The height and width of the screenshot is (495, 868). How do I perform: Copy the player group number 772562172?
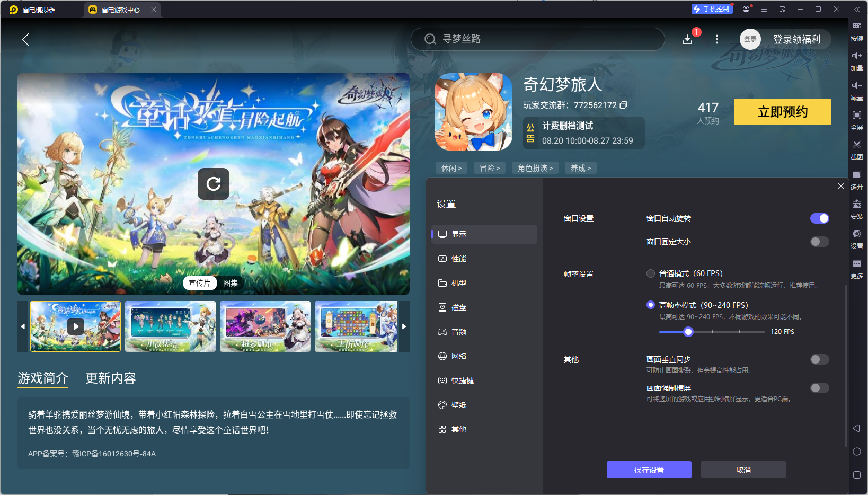point(624,105)
